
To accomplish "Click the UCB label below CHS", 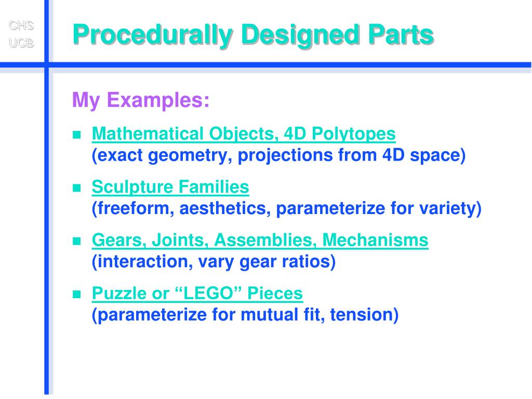I will (21, 43).
